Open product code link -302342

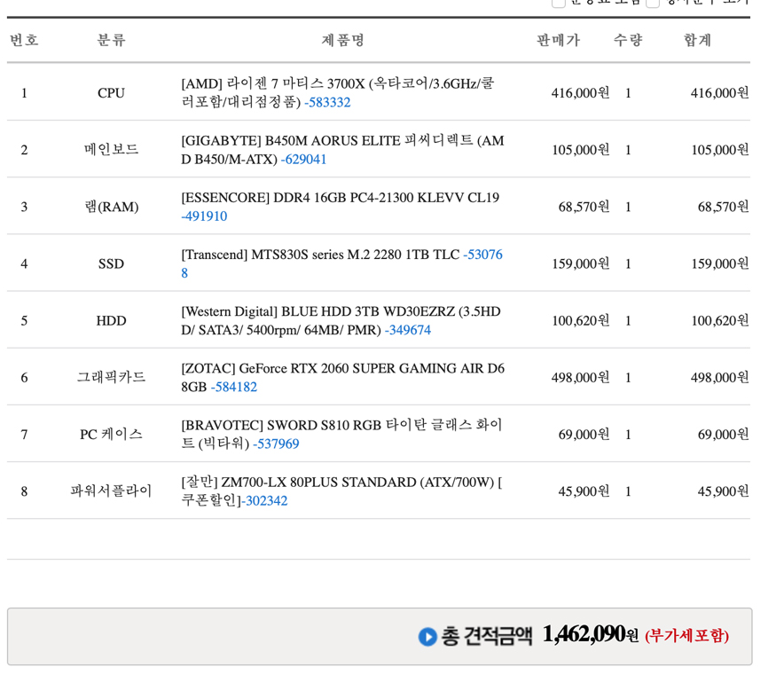pos(264,501)
